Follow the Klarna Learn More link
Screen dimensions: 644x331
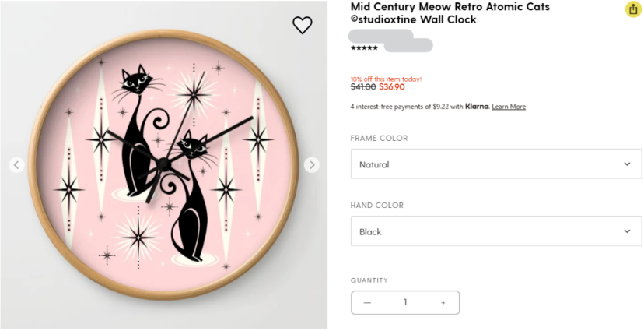click(x=509, y=107)
